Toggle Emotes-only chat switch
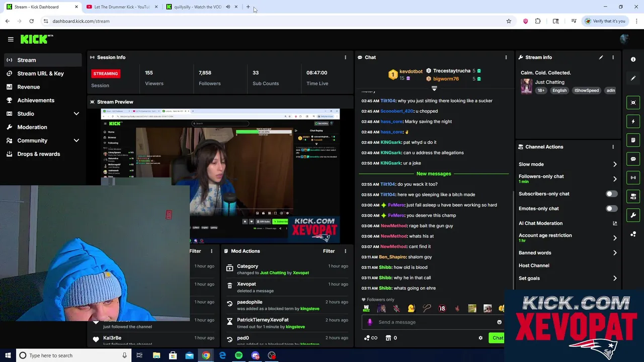 click(x=611, y=208)
